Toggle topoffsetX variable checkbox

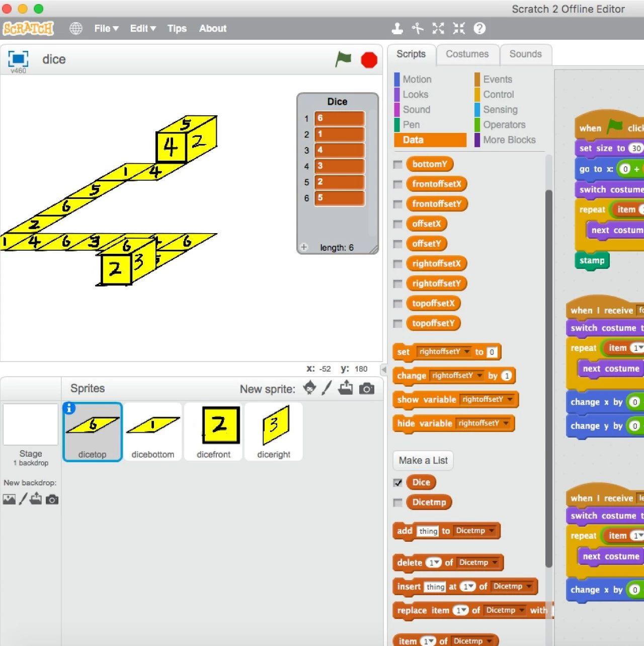pos(398,304)
